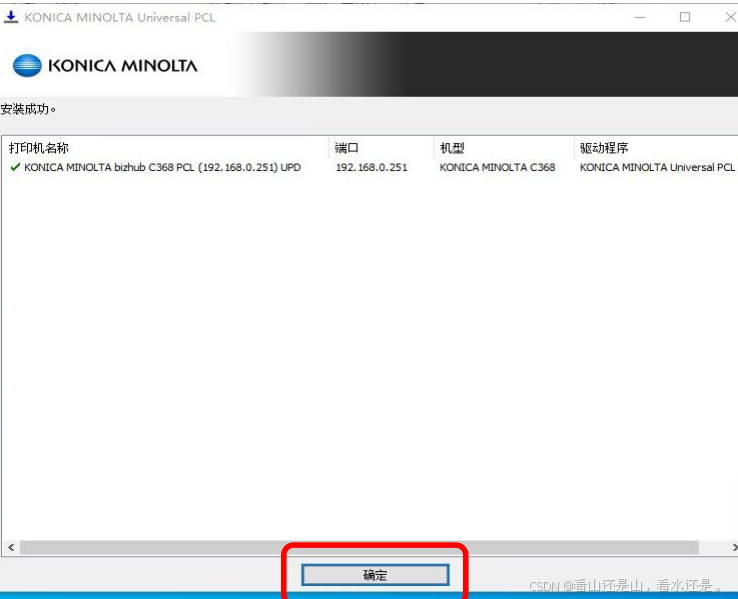Select the green checkmark beside the printer entry
The width and height of the screenshot is (738, 599).
click(15, 167)
